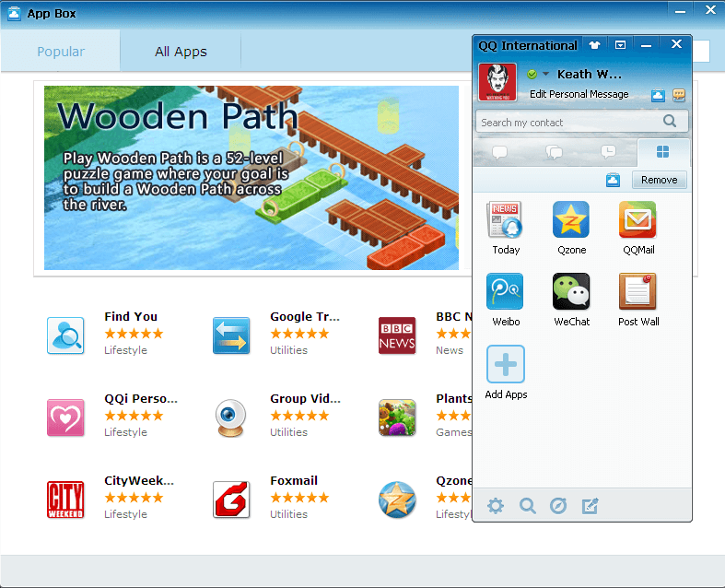The height and width of the screenshot is (588, 725).
Task: Open the Google Translate app icon
Action: (231, 335)
